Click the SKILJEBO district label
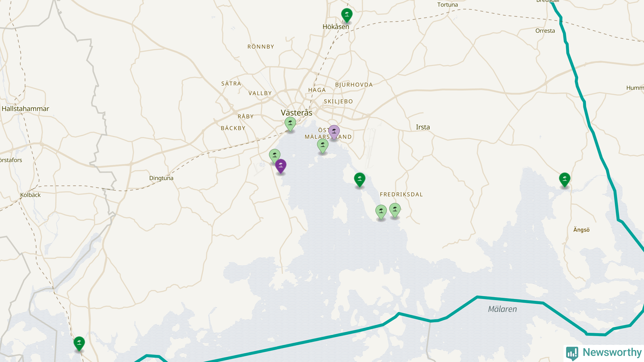Screen dimensions: 644x362 coord(338,102)
